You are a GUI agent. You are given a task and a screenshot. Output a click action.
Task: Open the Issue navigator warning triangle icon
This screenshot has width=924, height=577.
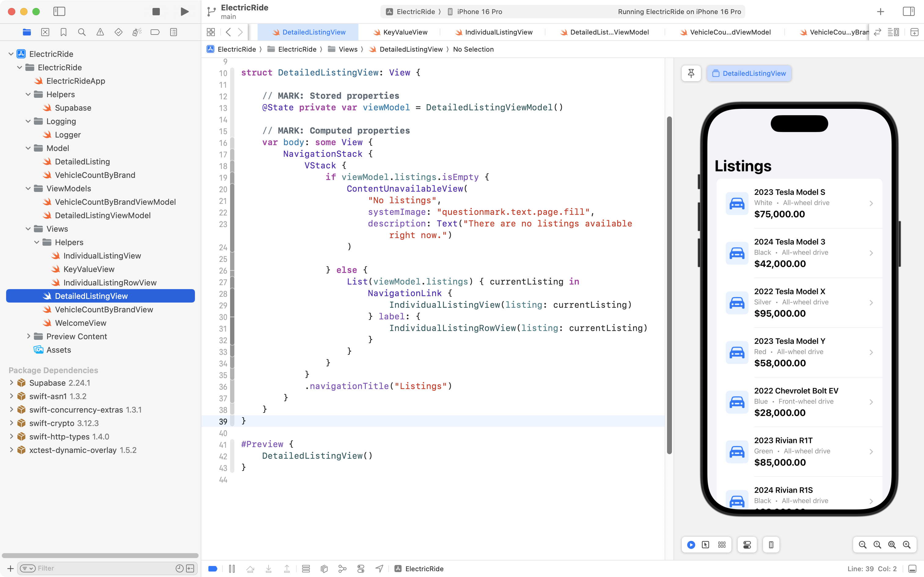(100, 32)
